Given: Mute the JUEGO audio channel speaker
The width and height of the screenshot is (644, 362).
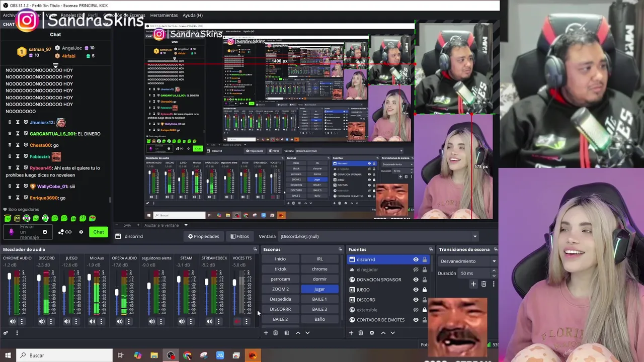Looking at the screenshot, I should point(67,321).
